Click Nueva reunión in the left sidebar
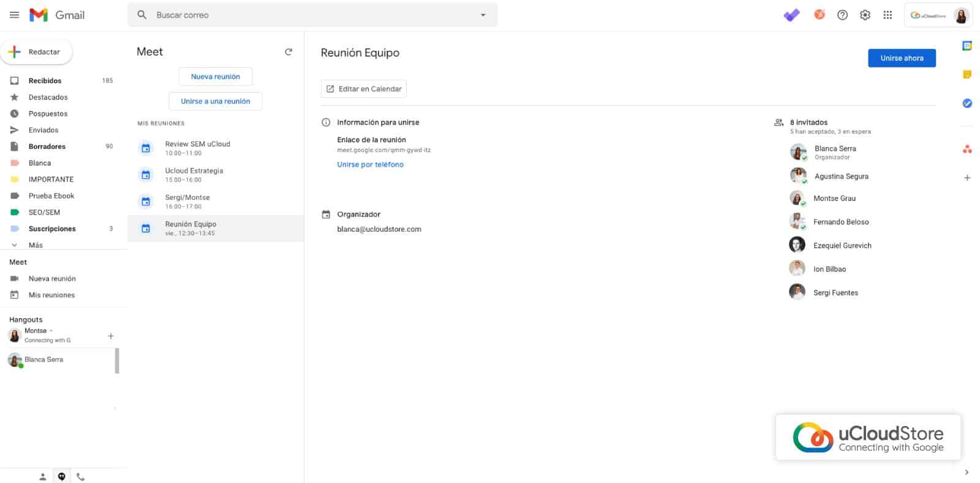The height and width of the screenshot is (483, 980). pos(52,278)
